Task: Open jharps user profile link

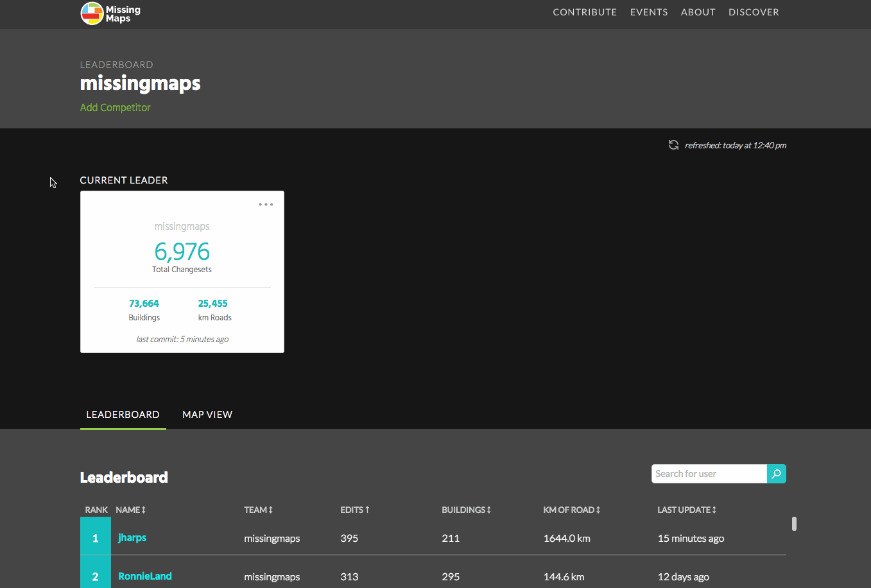Action: click(x=132, y=538)
